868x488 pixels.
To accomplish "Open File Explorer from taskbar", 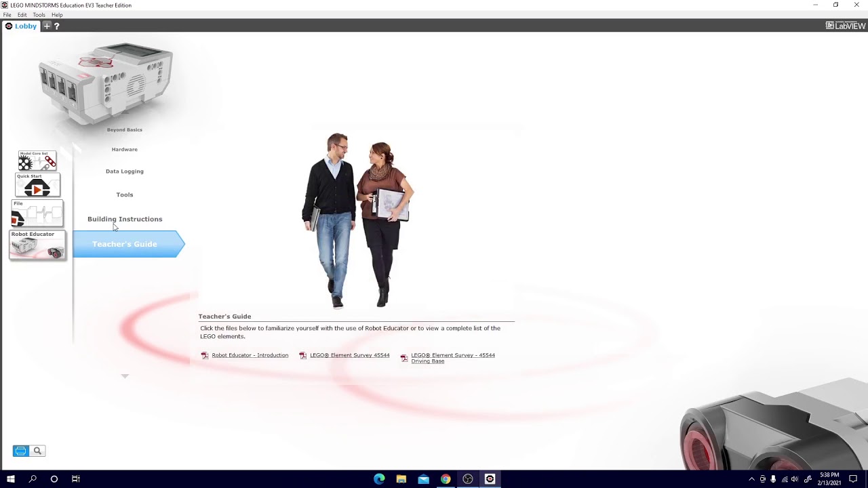I will tap(401, 479).
